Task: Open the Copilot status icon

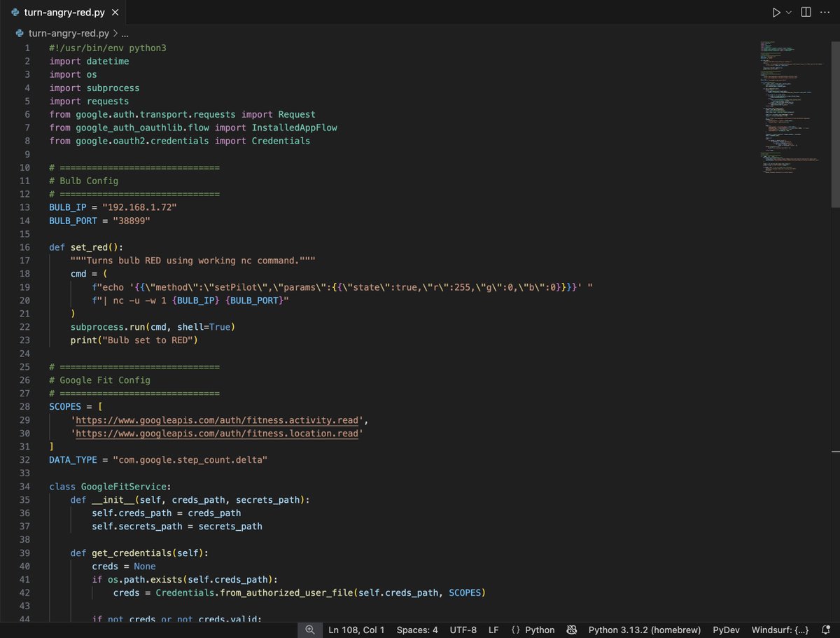Action: [x=571, y=630]
